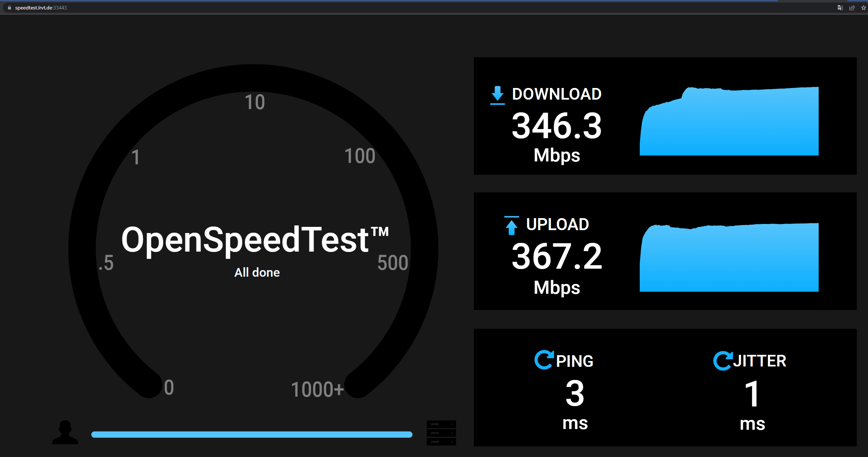Viewport: 868px width, 457px height.
Task: Bookmark this page with star icon
Action: pyautogui.click(x=863, y=8)
